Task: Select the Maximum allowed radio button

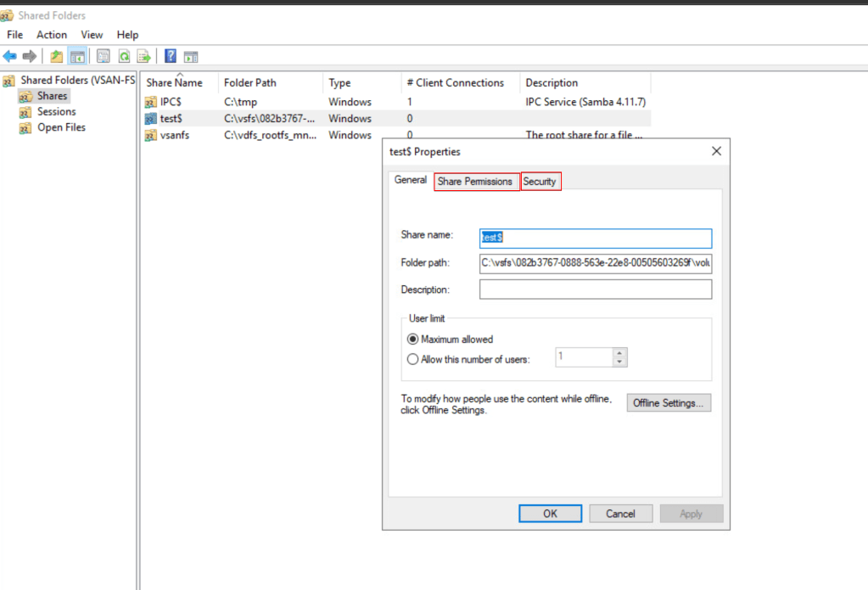Action: [x=413, y=339]
